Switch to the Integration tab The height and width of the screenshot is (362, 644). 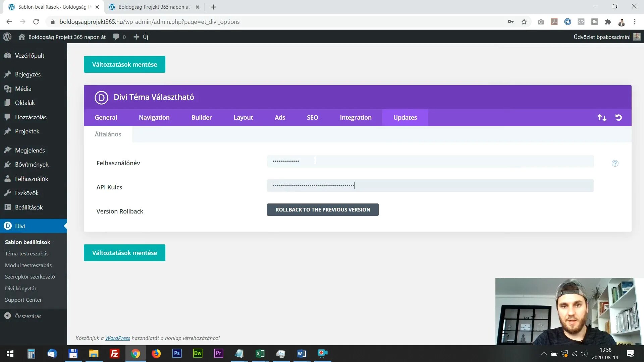coord(356,118)
